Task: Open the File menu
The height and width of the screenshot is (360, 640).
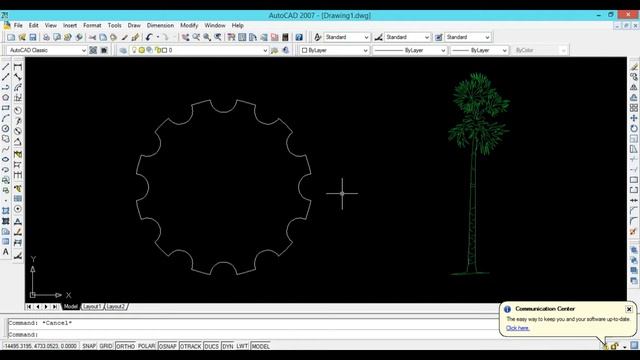Action: click(18, 25)
